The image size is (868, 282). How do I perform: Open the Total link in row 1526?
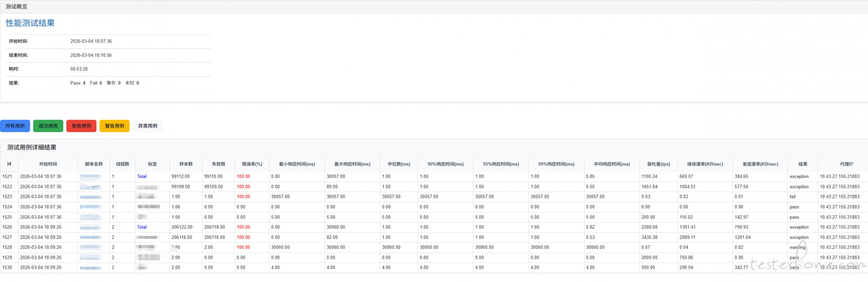[142, 227]
